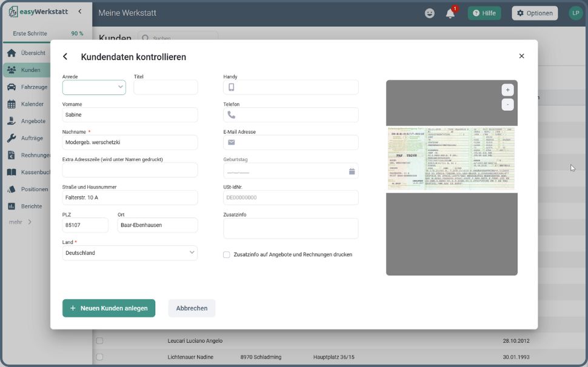The width and height of the screenshot is (588, 367).
Task: Open the calendar picker in Geburtstag field
Action: (x=352, y=171)
